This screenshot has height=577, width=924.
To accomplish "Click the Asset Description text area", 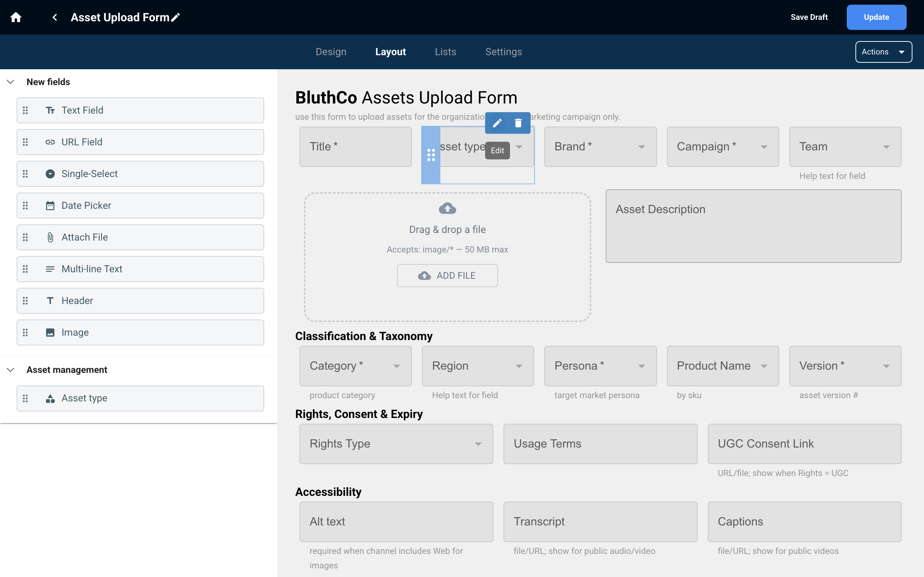I will point(753,226).
